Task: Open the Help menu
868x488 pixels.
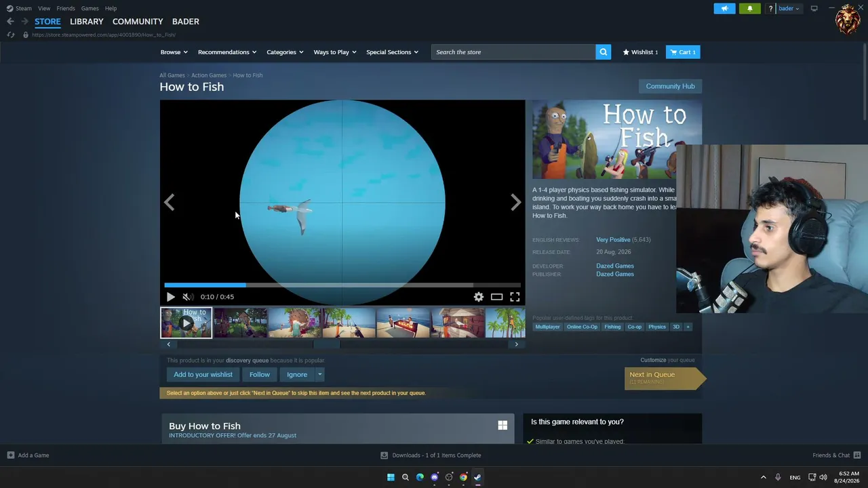Action: pyautogui.click(x=111, y=8)
